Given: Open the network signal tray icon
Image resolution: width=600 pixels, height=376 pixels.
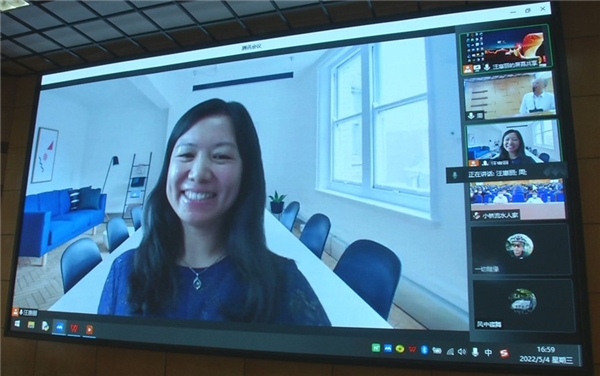Looking at the screenshot, I should point(450,351).
